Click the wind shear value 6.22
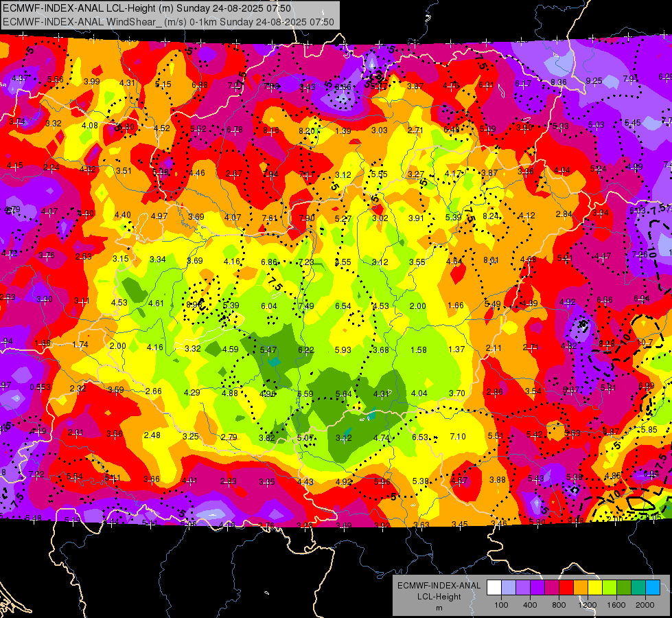This screenshot has width=672, height=618. (x=306, y=350)
